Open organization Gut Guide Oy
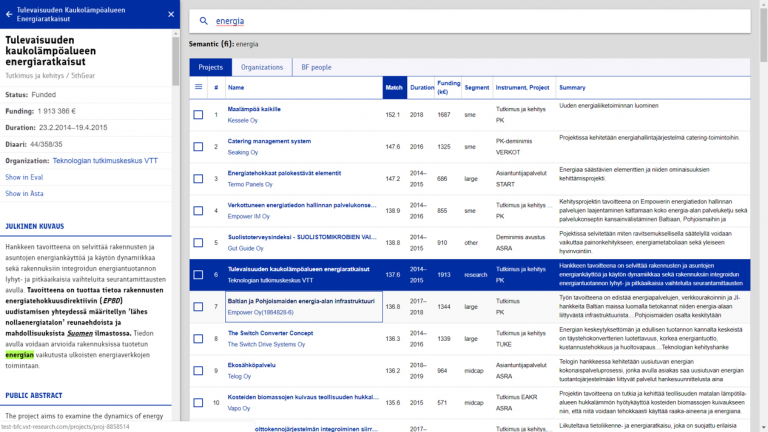This screenshot has height=432, width=768. coord(245,248)
